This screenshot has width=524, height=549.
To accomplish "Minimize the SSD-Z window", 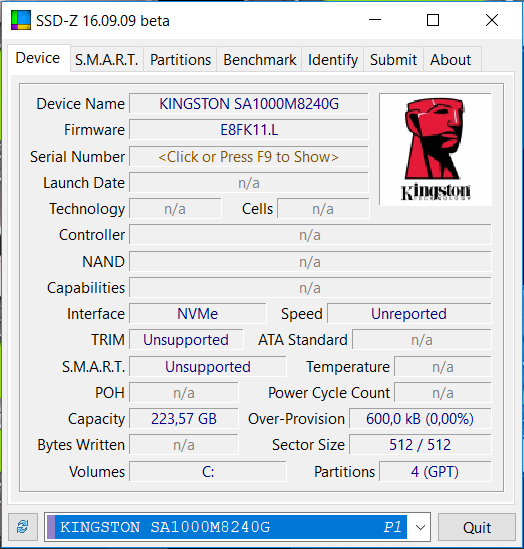I will pos(375,20).
